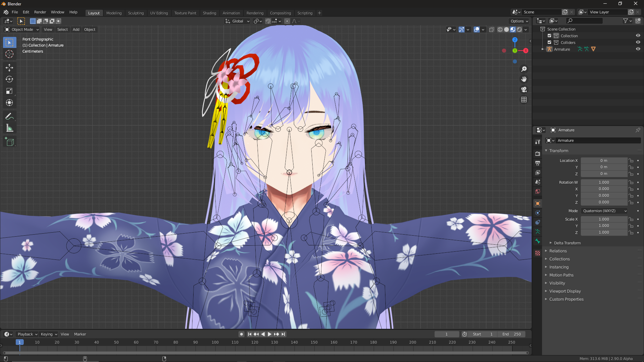Open the Scene properties tab

(x=538, y=182)
